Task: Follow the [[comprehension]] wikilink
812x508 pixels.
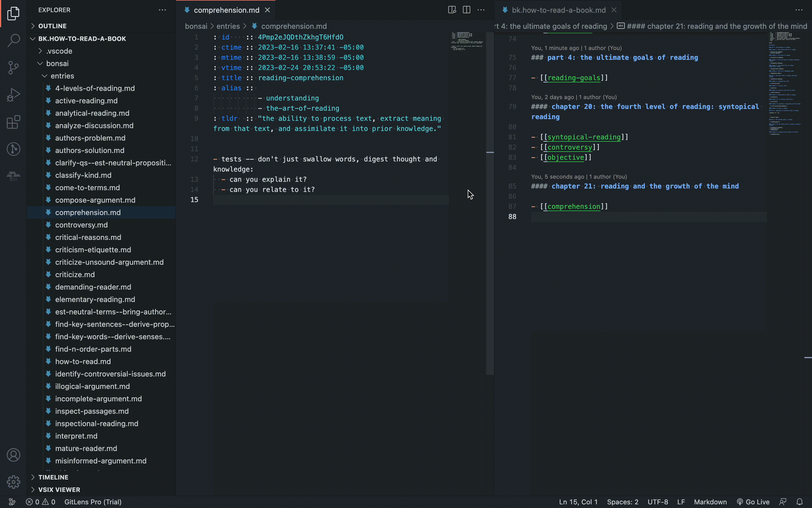Action: point(574,206)
